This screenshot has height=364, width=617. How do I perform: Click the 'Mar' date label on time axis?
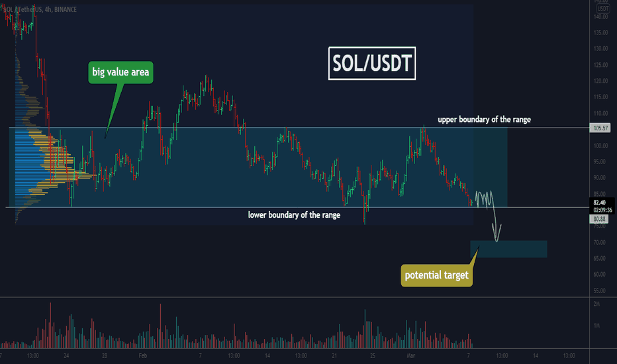tap(411, 356)
